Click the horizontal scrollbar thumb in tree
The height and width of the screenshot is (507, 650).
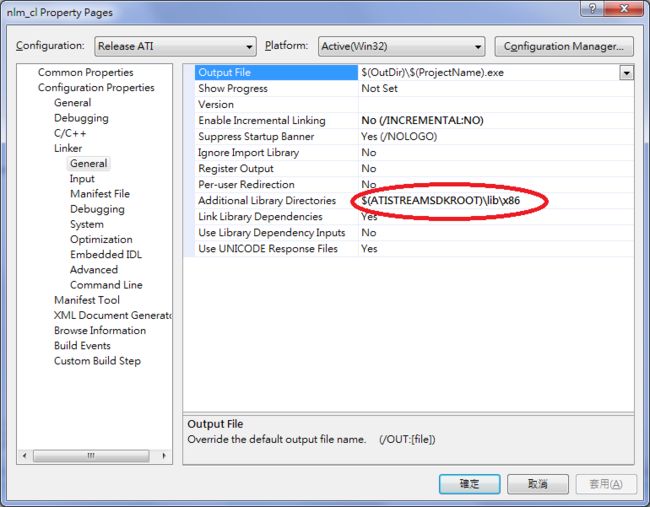(91, 456)
